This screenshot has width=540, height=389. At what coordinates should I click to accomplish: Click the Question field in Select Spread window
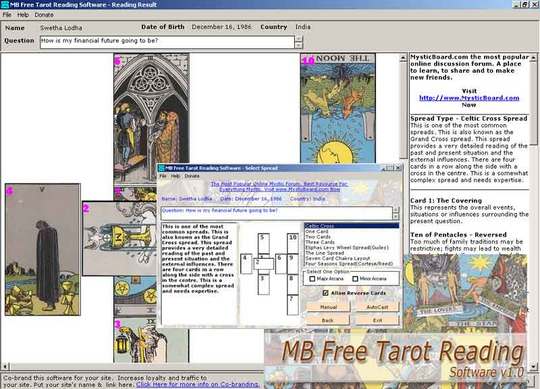(x=277, y=213)
